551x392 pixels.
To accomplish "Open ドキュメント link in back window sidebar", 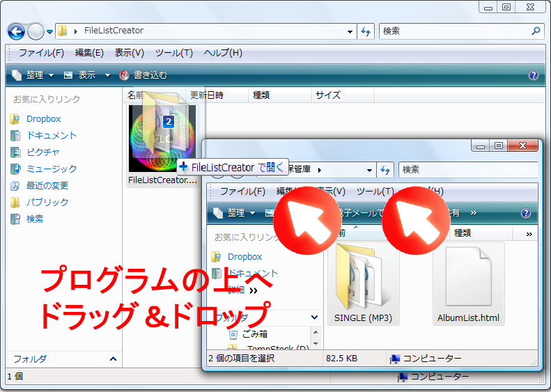I will 52,136.
